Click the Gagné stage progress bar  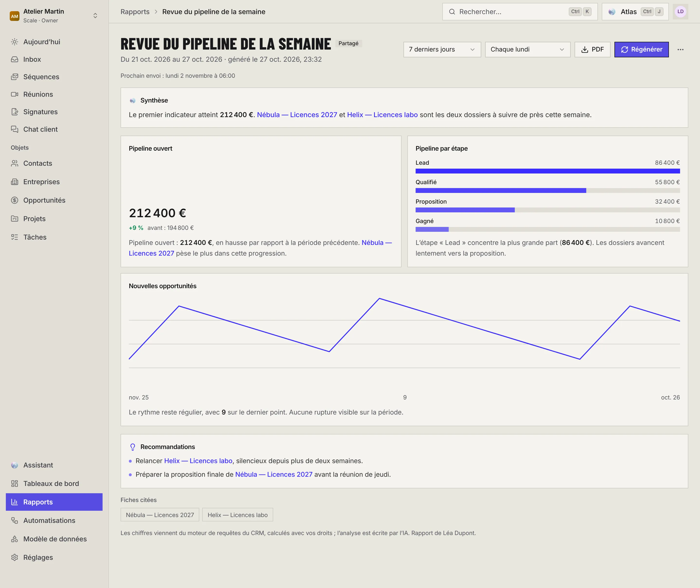(548, 229)
